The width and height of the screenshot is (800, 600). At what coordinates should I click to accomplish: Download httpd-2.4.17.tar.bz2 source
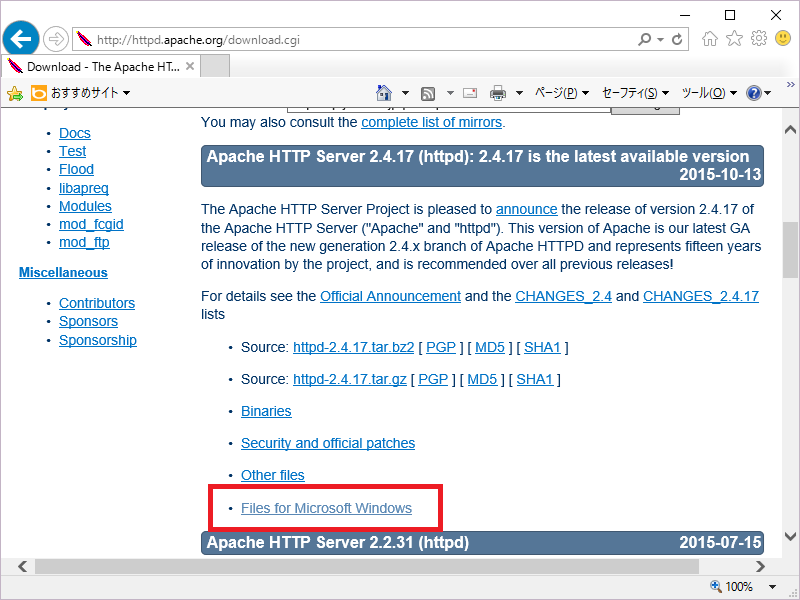click(x=354, y=347)
